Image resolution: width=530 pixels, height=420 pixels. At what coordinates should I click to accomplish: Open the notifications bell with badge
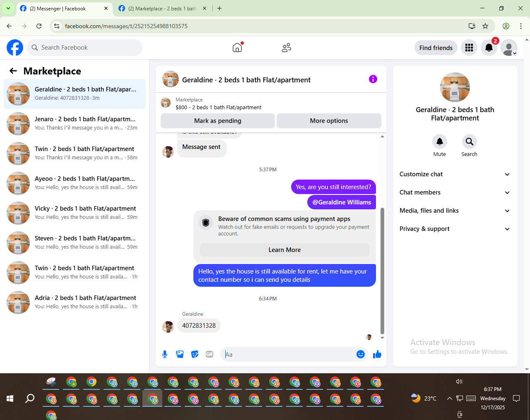pos(489,48)
